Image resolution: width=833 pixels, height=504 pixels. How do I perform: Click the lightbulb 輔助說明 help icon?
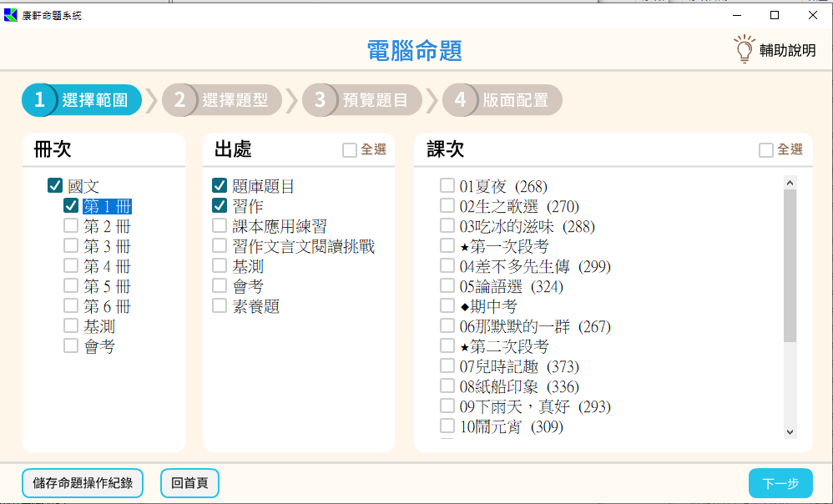(743, 50)
